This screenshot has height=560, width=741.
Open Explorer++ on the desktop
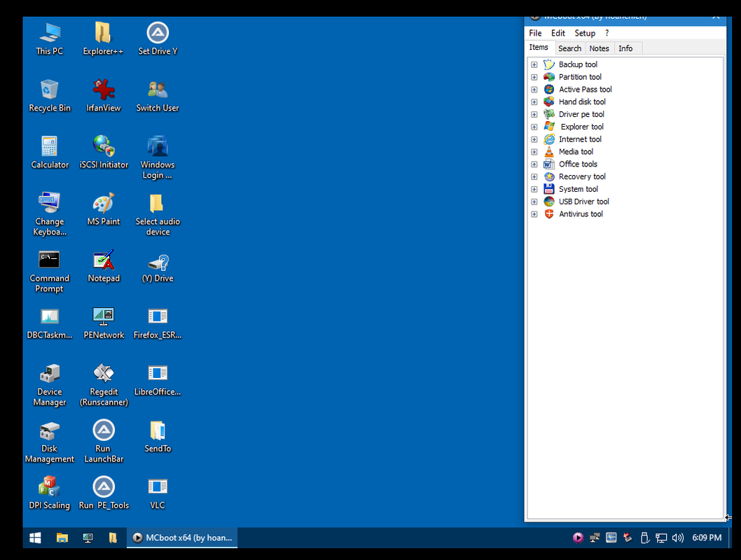103,38
